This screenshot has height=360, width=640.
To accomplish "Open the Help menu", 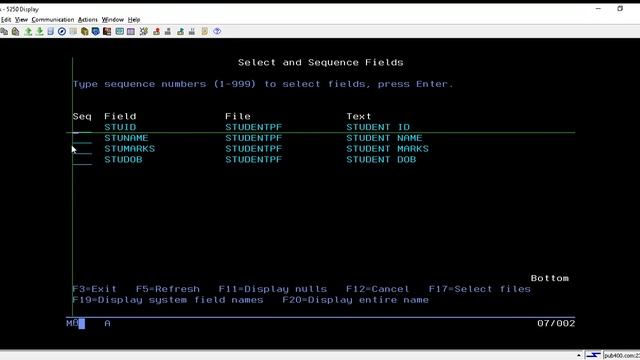I will (x=134, y=20).
